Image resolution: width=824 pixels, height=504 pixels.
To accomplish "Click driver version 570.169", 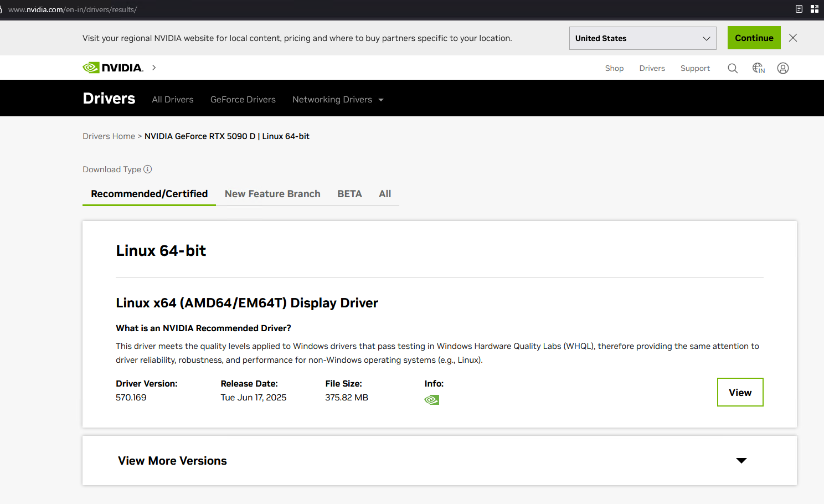I will [131, 398].
